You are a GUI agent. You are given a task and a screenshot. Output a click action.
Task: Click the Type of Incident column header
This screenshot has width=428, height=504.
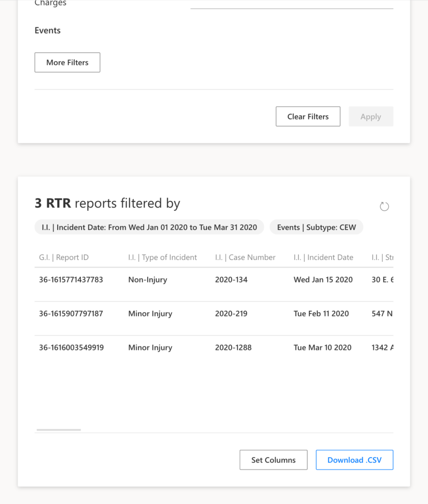tap(163, 257)
